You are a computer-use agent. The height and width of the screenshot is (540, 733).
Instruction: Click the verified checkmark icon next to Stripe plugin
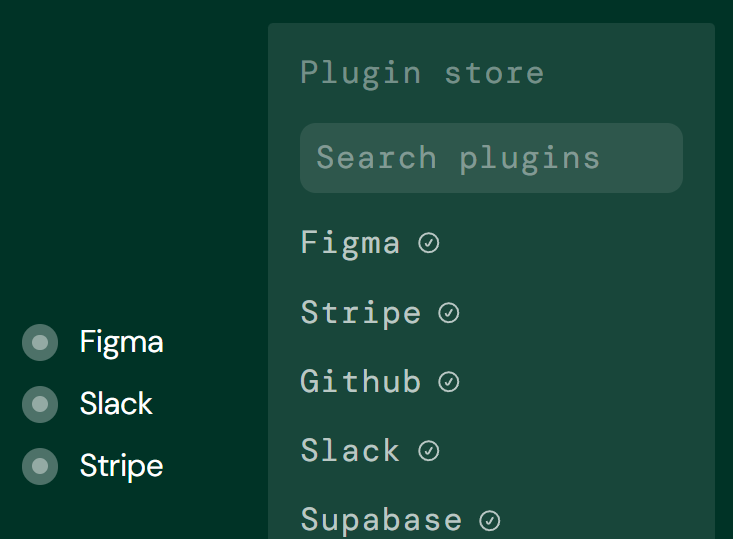[x=449, y=313]
